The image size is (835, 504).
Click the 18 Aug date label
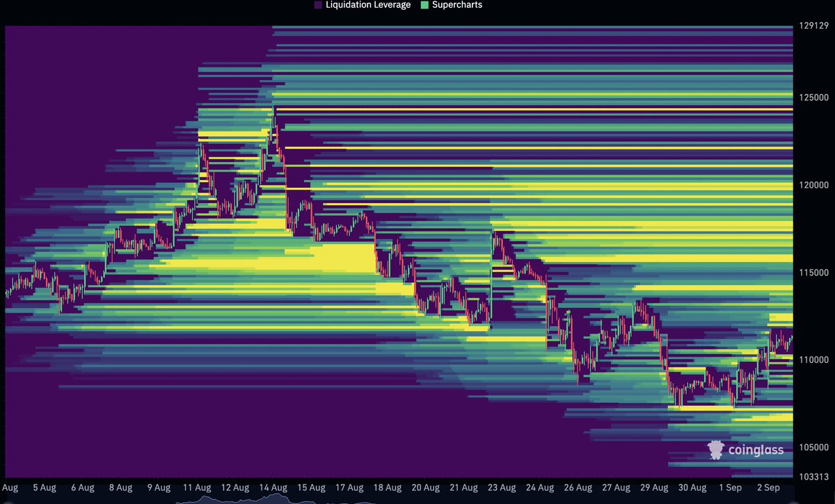388,487
